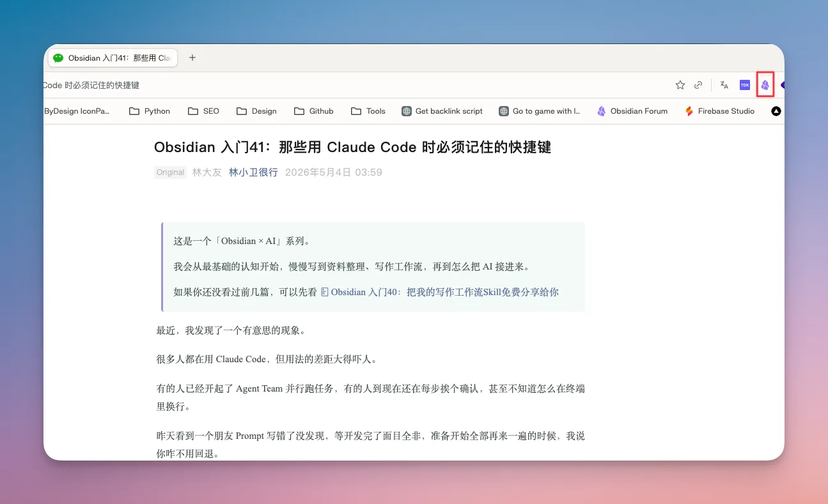This screenshot has height=504, width=828.
Task: Click the date 2026年5月4日 03:59
Action: tap(334, 172)
